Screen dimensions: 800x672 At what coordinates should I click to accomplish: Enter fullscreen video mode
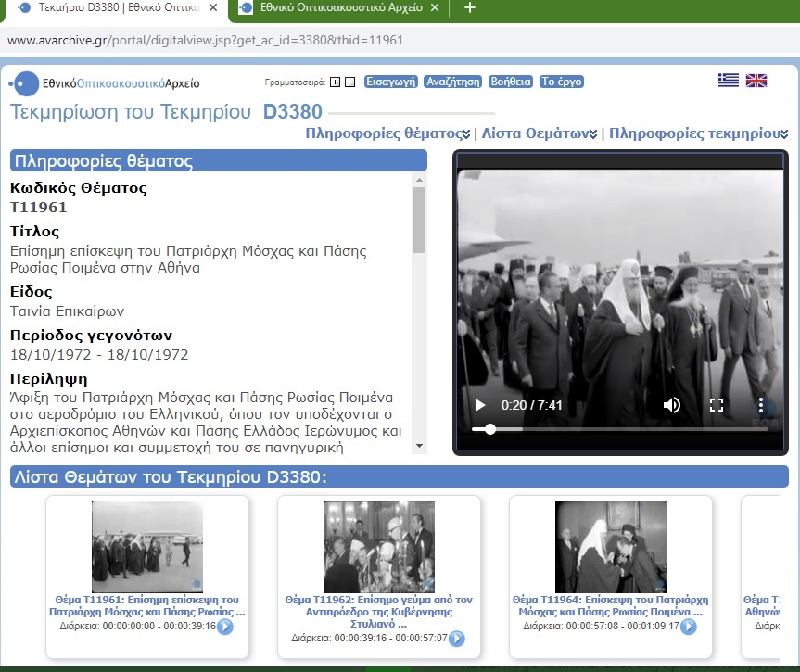point(717,405)
